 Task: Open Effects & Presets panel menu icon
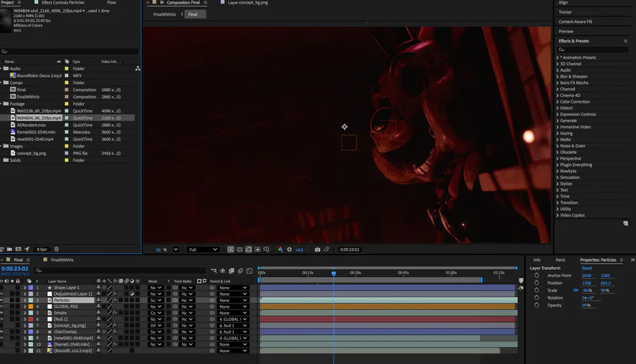click(625, 41)
